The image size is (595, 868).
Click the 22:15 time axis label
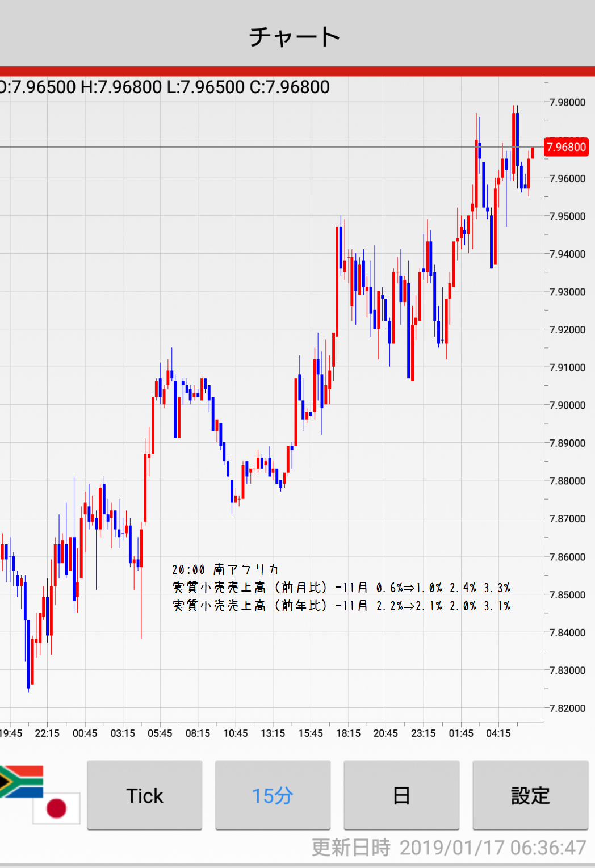point(47,733)
